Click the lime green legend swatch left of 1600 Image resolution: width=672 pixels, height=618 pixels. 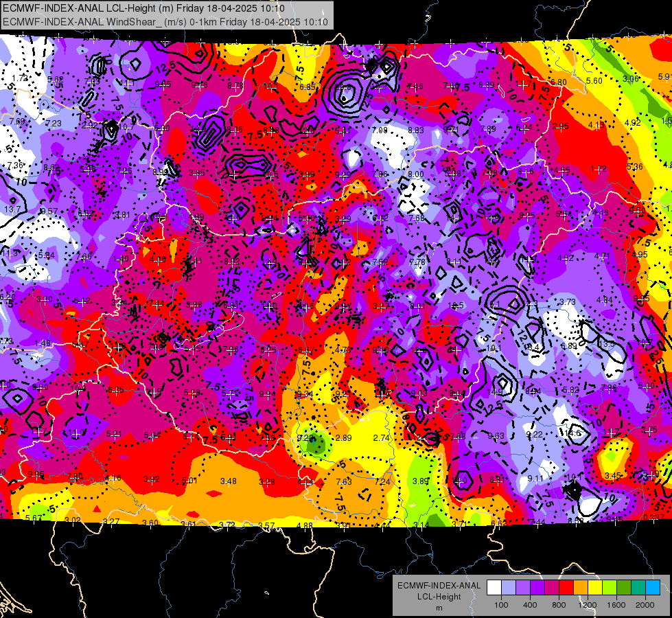[610, 588]
